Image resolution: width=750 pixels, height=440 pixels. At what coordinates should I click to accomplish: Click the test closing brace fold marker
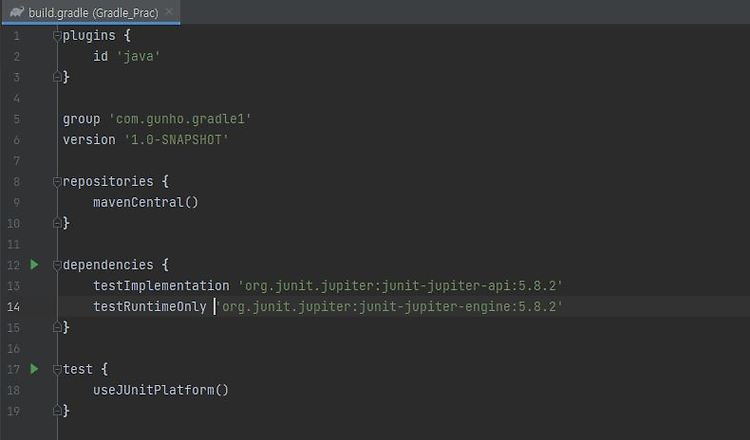57,410
